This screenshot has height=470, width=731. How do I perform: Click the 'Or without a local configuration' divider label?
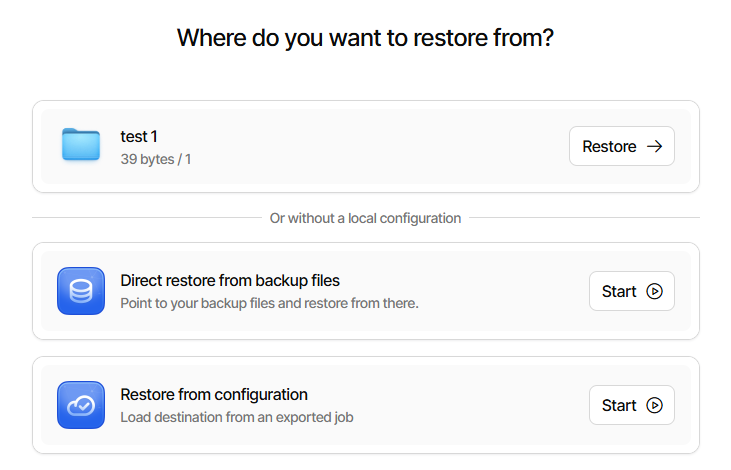365,218
